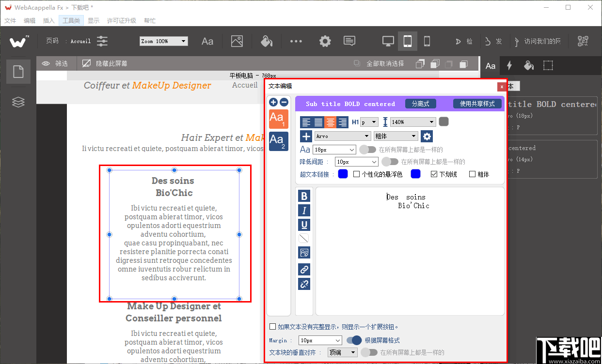Open the image insertion tool in the toolbar
Screen dimensions: 602x364
[x=237, y=41]
